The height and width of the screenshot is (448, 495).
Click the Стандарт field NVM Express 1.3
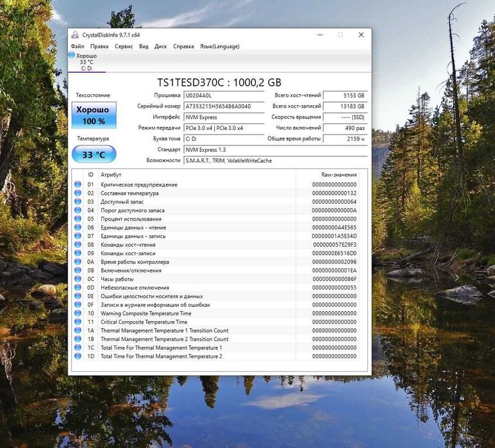[x=276, y=150]
